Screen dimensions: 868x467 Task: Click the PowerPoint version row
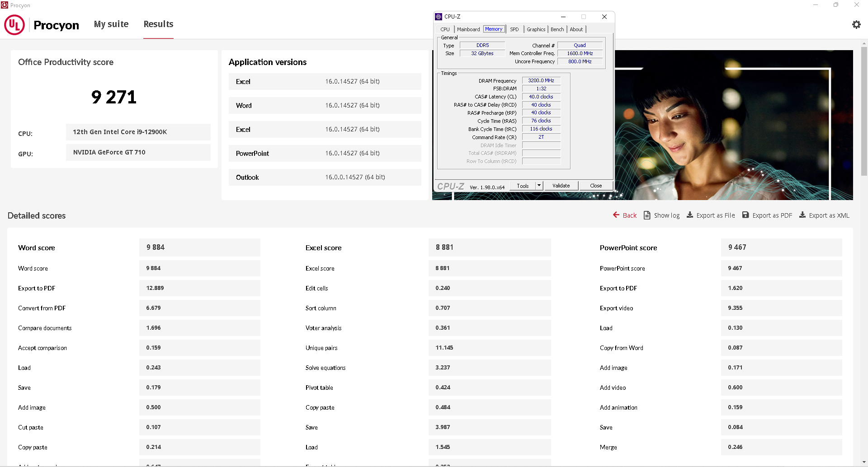(325, 153)
